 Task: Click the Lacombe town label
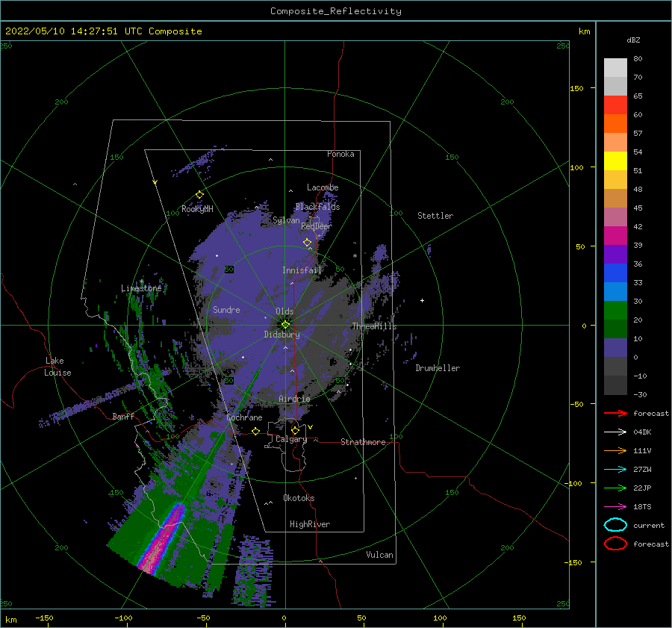tap(323, 187)
